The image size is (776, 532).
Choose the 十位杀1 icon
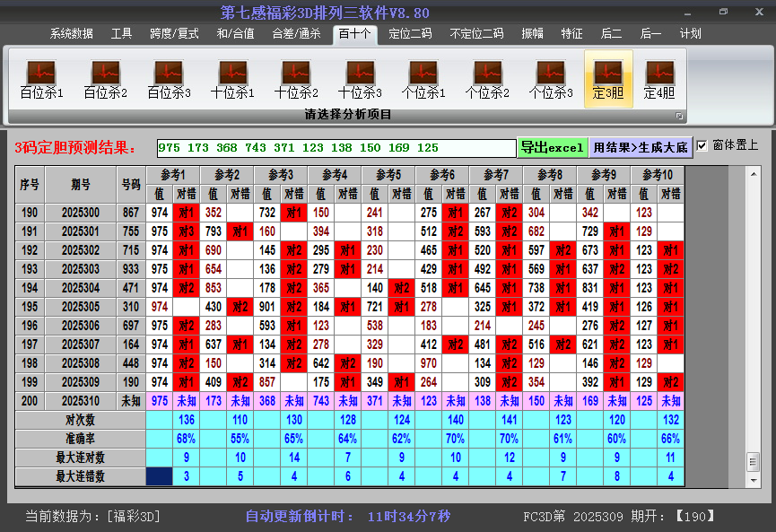tap(232, 79)
